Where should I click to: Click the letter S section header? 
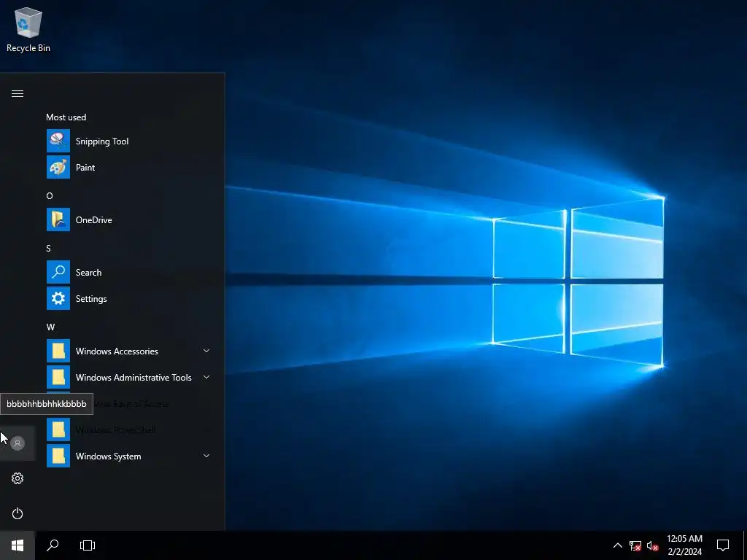(49, 248)
